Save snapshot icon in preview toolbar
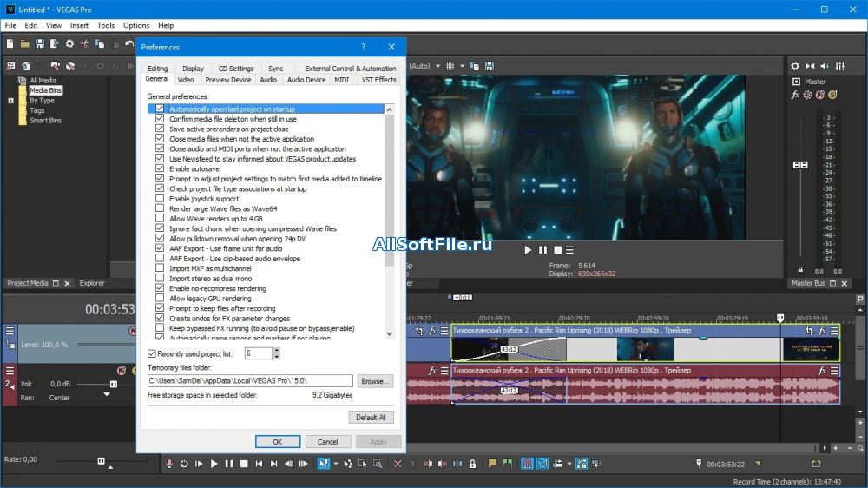The width and height of the screenshot is (868, 488). [490, 66]
